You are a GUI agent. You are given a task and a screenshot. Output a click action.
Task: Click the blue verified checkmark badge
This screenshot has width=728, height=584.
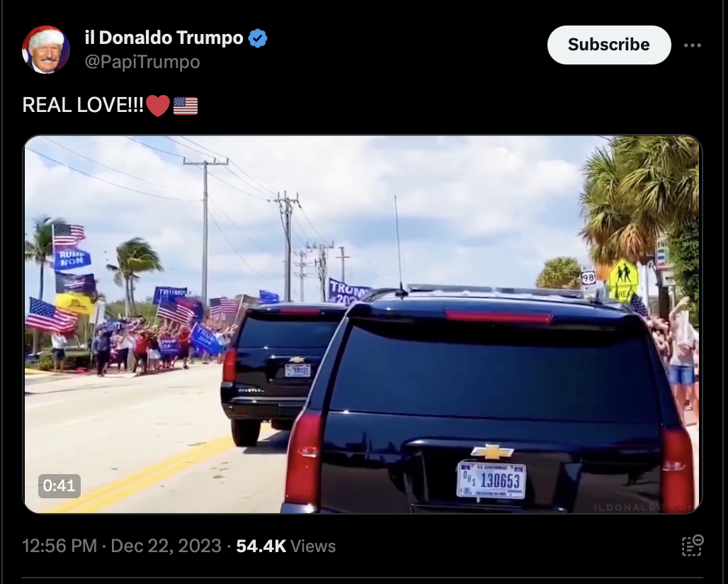(258, 38)
